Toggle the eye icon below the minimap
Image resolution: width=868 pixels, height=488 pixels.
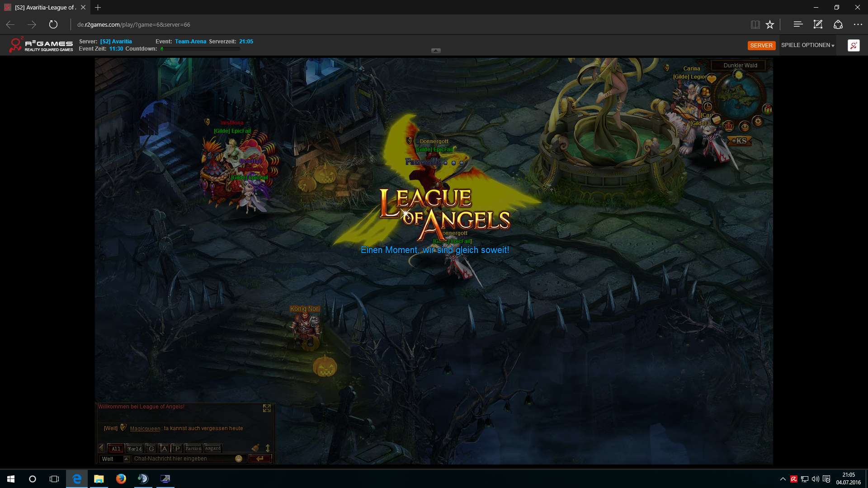744,127
